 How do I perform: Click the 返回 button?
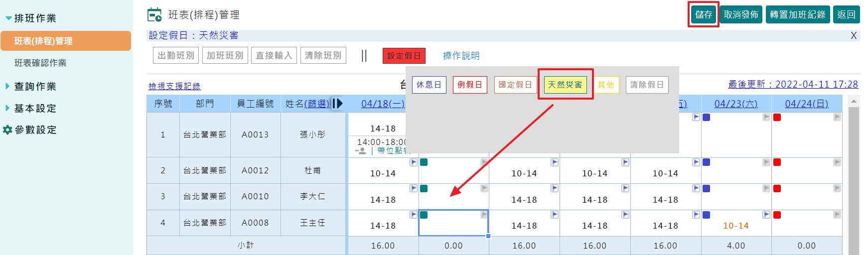[x=846, y=14]
